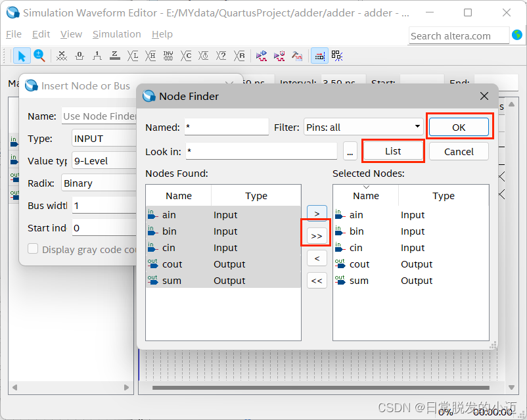Viewport: 527px width, 420px height.
Task: Open the Filter Pins: all dropdown
Action: 363,127
